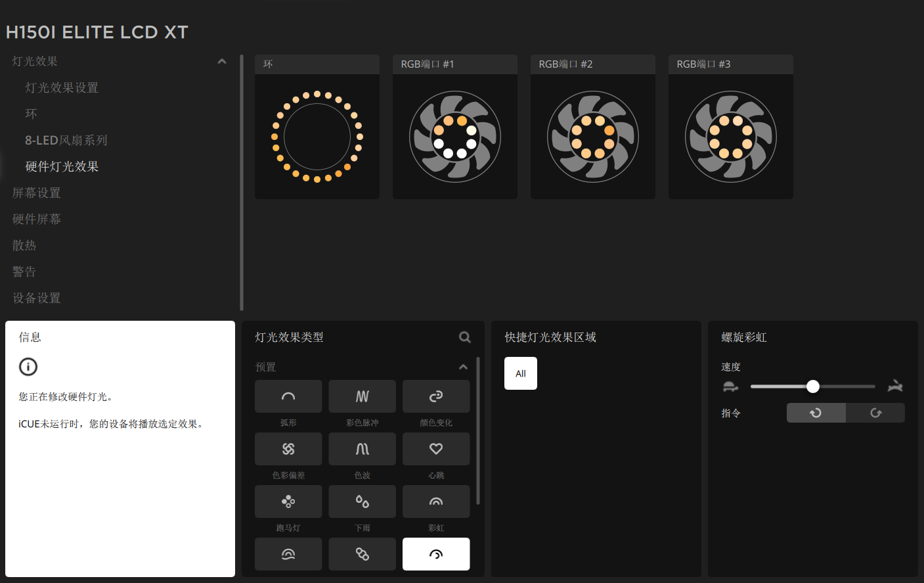Select the 跑马灯 marquee effect icon
The image size is (924, 583).
(288, 501)
